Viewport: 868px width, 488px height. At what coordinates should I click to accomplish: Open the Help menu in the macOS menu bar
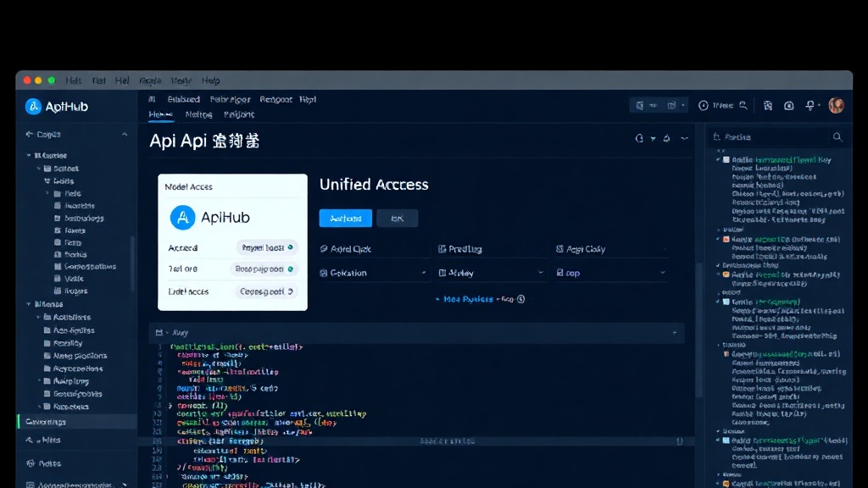210,80
